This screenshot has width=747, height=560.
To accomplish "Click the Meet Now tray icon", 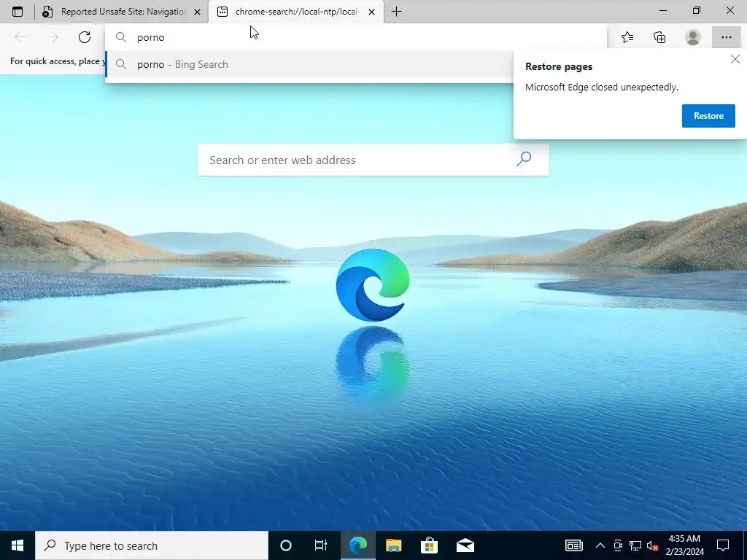I will [x=618, y=545].
